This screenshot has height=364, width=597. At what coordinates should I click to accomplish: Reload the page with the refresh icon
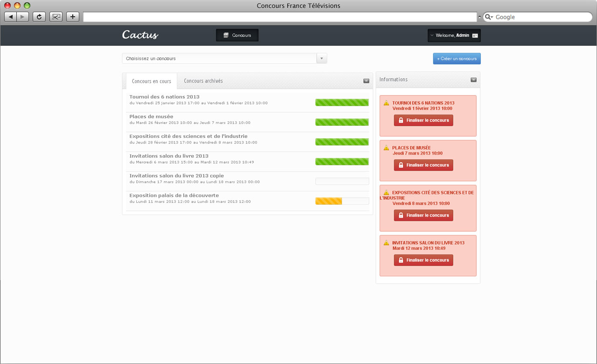(39, 17)
